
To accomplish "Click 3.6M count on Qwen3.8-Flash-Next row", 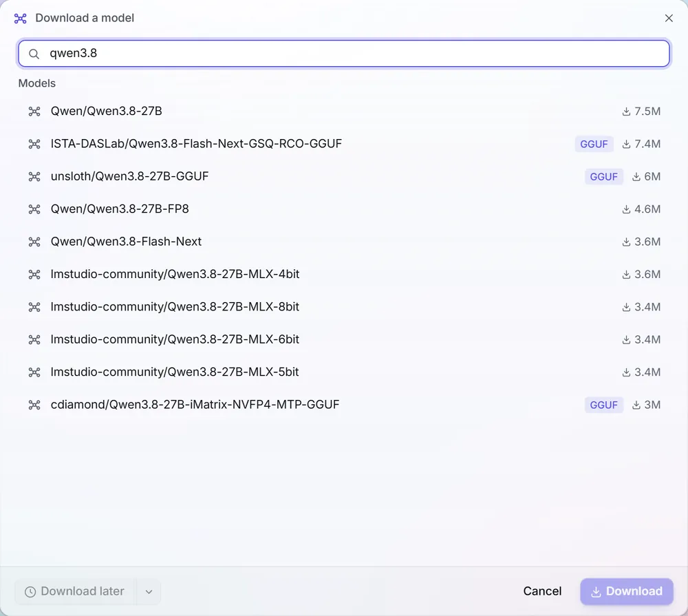I will pos(641,242).
